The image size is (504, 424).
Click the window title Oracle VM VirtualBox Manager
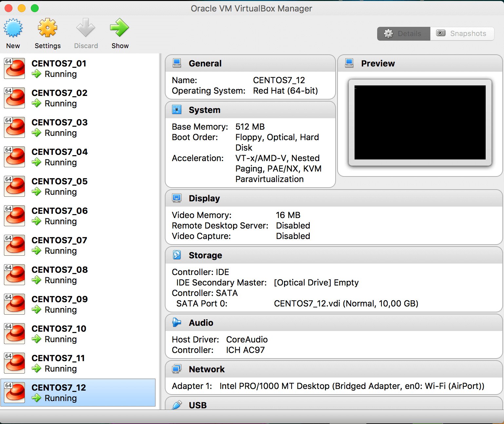(251, 9)
